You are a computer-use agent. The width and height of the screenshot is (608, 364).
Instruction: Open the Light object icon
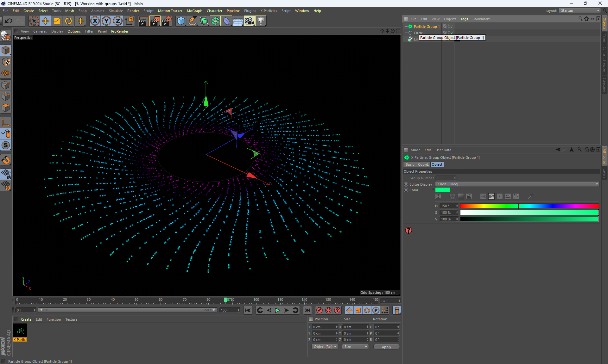pyautogui.click(x=261, y=21)
